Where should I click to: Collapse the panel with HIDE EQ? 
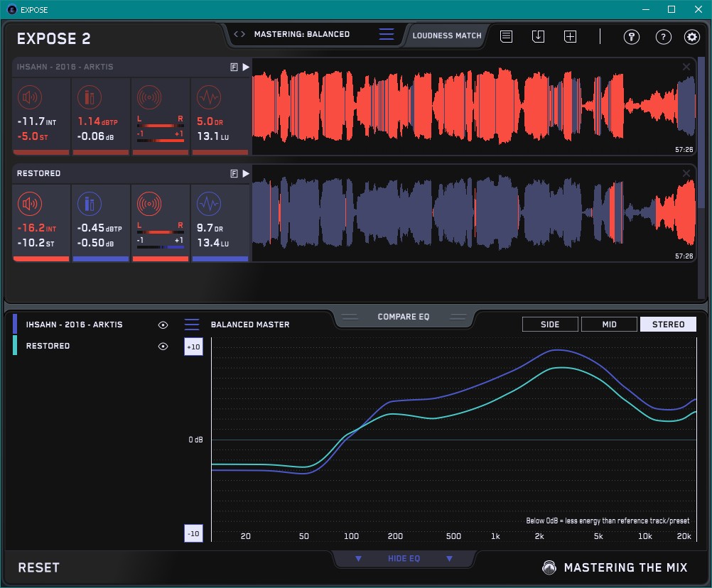pyautogui.click(x=404, y=559)
